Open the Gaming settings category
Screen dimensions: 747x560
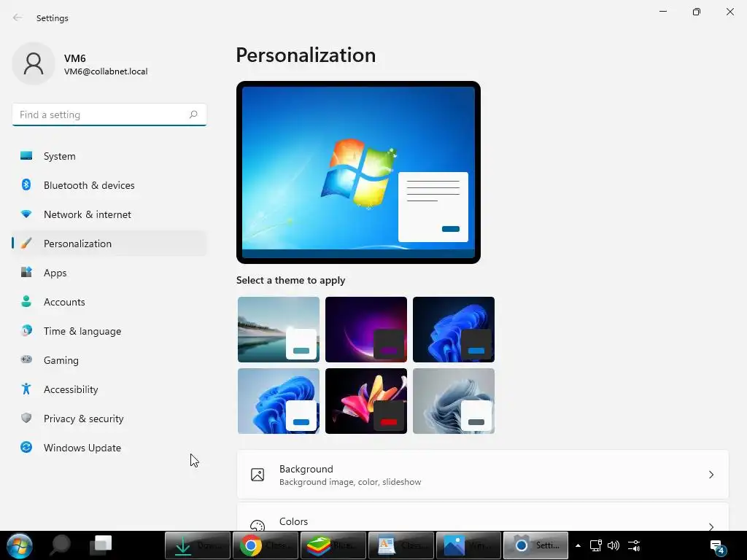109,360
